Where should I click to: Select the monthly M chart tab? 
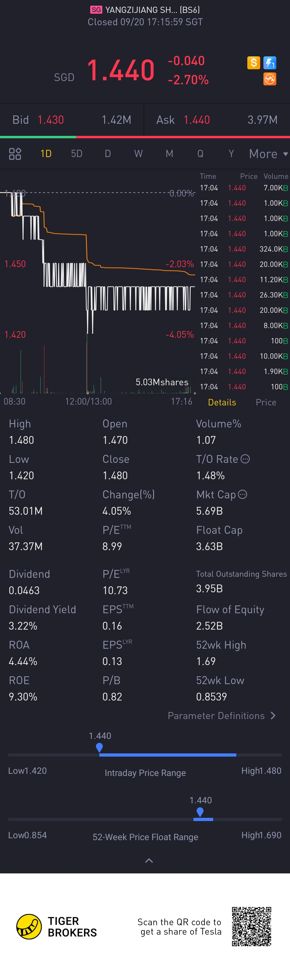point(169,154)
